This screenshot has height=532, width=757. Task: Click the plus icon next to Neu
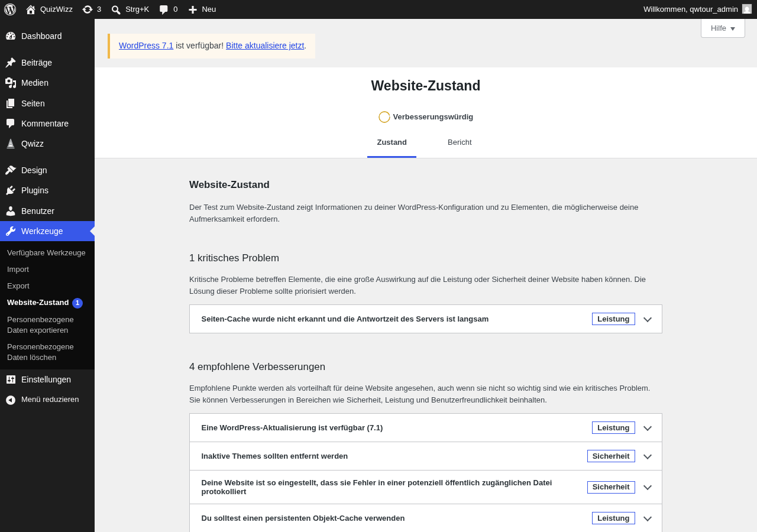[193, 9]
